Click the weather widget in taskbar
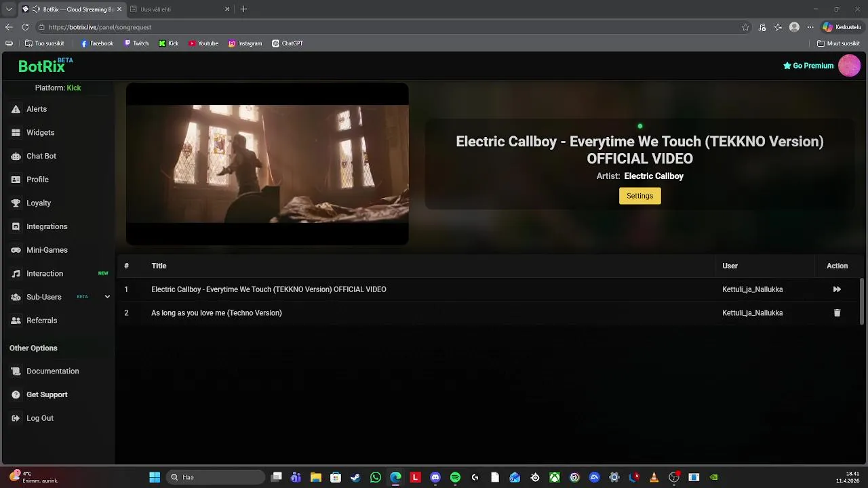This screenshot has height=488, width=868. (34, 477)
